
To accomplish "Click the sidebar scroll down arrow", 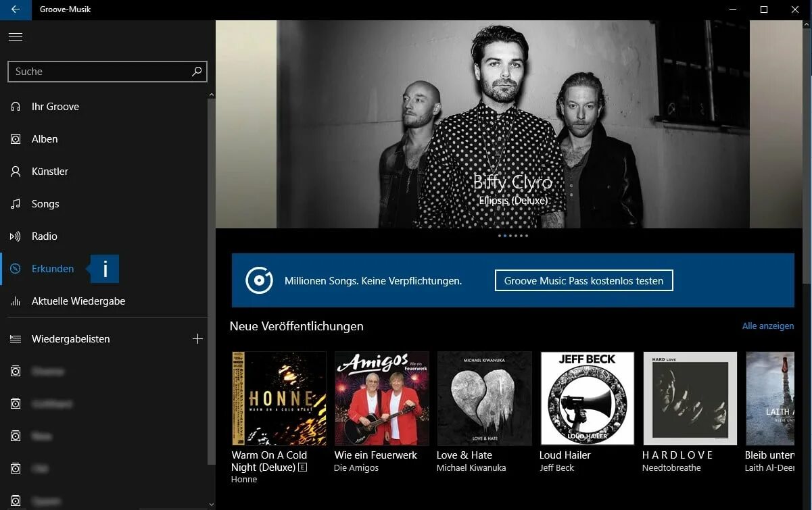I will [211, 504].
